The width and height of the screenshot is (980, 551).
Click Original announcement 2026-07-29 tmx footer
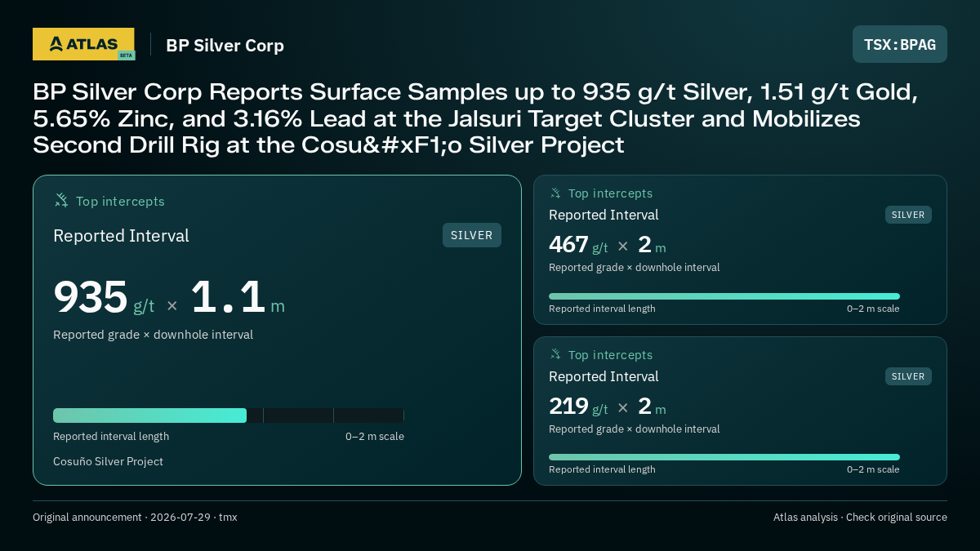[x=135, y=518]
